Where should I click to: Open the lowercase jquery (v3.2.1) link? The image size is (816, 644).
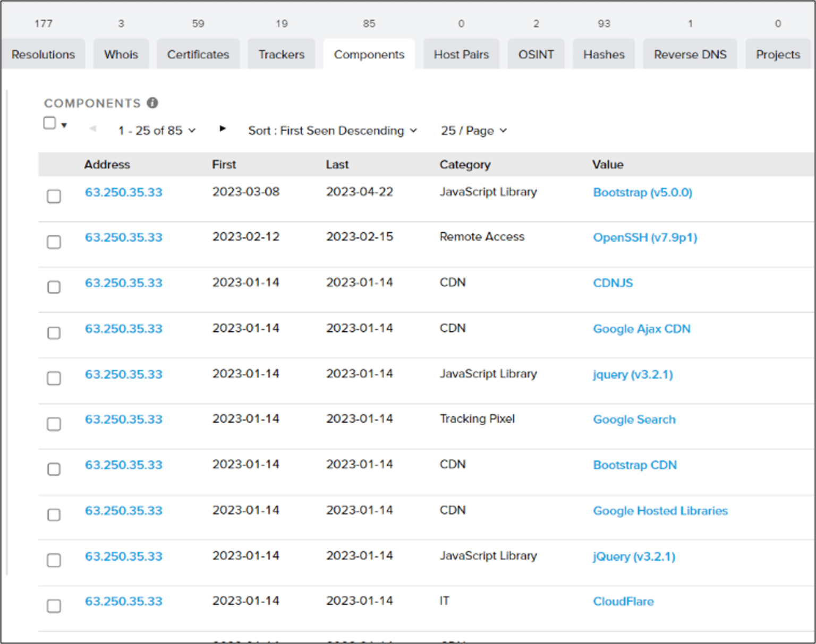coord(633,374)
